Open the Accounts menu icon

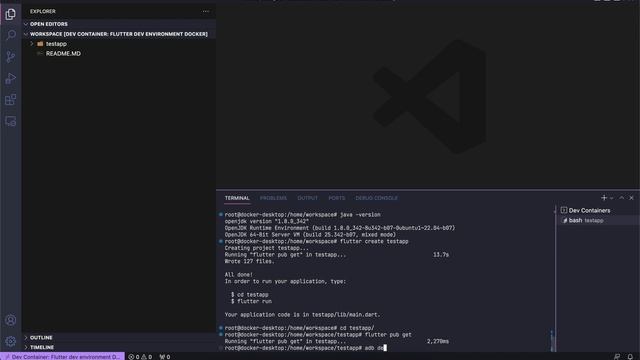tap(11, 320)
